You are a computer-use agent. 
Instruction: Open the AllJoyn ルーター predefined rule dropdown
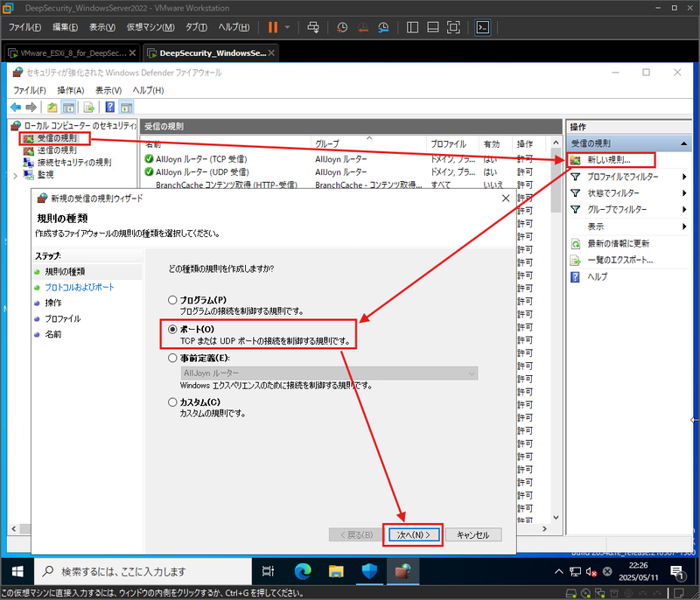[329, 373]
